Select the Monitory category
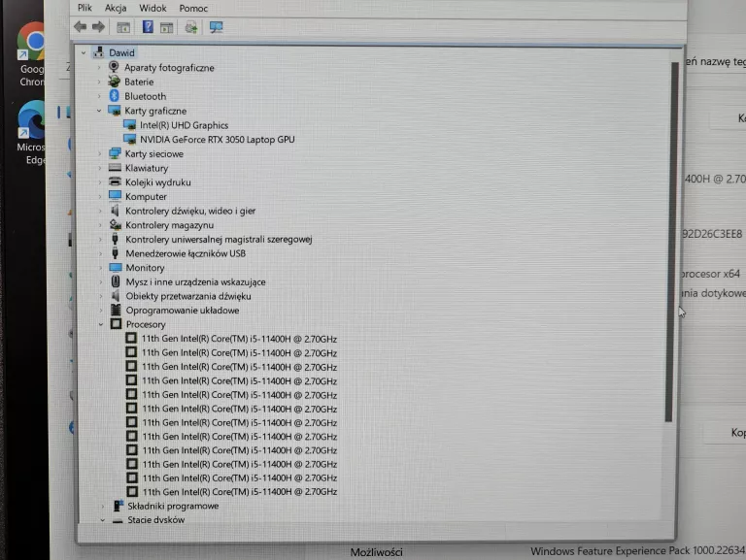 (145, 268)
